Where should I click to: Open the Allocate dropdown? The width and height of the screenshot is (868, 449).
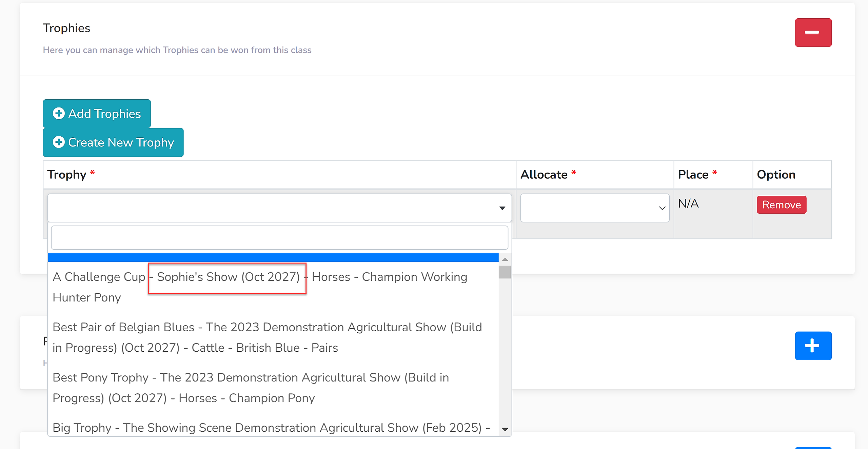[595, 208]
